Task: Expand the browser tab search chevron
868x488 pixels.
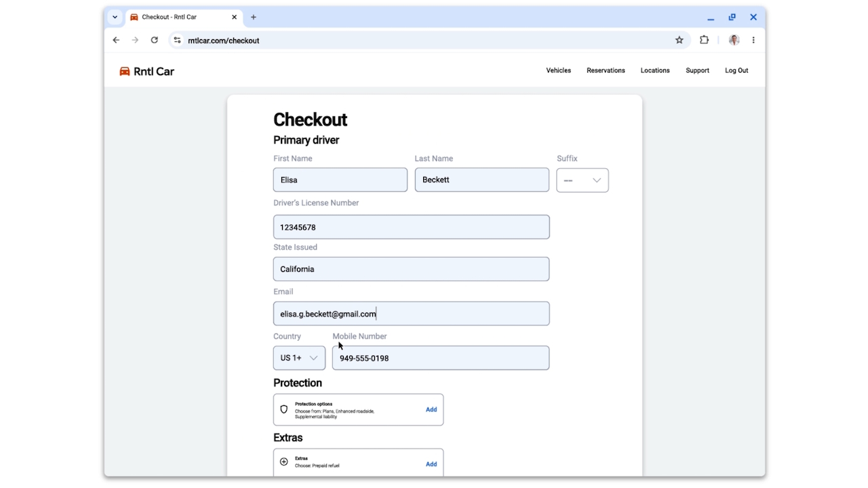Action: (x=114, y=17)
